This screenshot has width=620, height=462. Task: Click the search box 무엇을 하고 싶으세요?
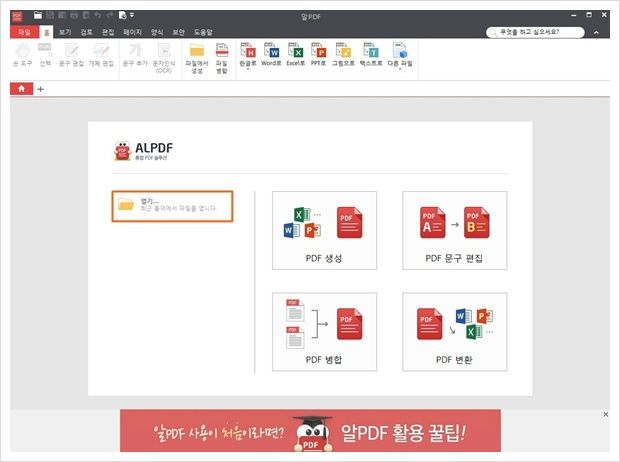pos(535,32)
